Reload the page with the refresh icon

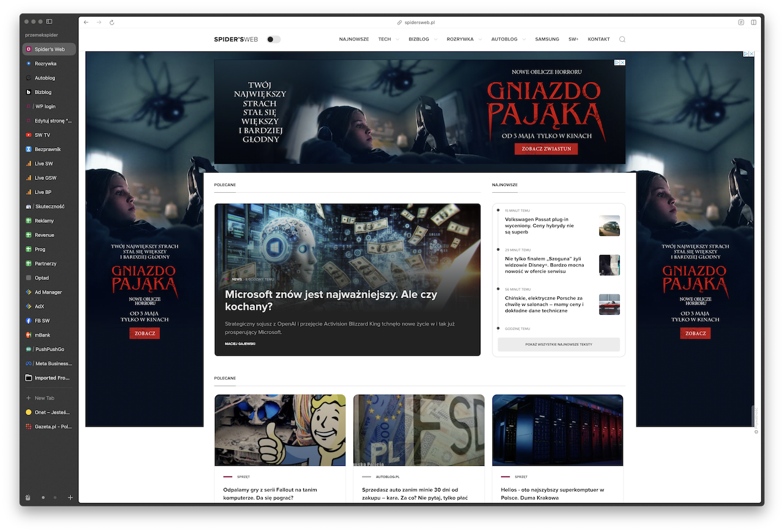point(112,22)
